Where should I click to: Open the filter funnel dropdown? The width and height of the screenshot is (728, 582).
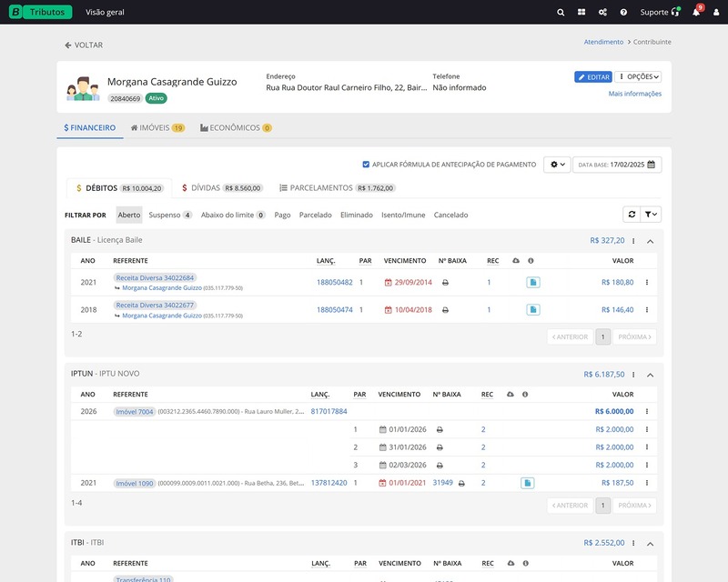(x=651, y=214)
